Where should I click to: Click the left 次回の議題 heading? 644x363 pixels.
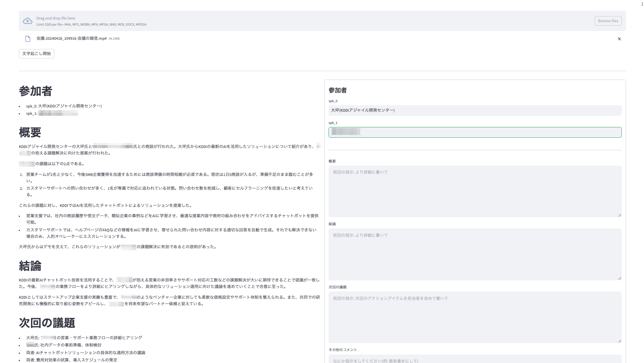point(47,323)
